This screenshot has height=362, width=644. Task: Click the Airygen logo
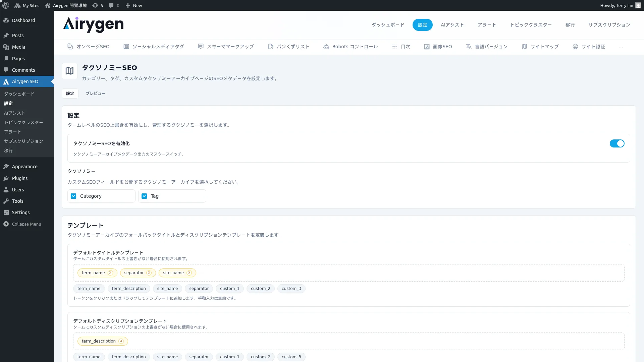(x=93, y=25)
